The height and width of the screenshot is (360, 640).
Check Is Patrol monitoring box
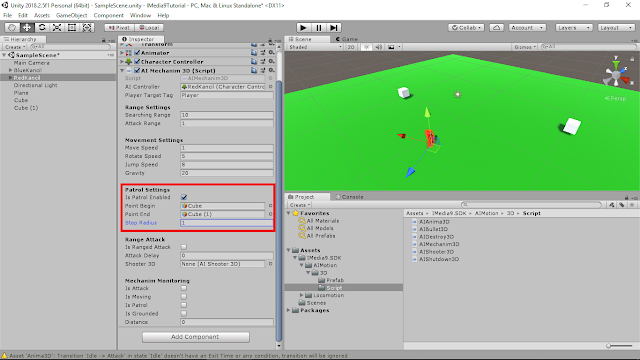[184, 305]
